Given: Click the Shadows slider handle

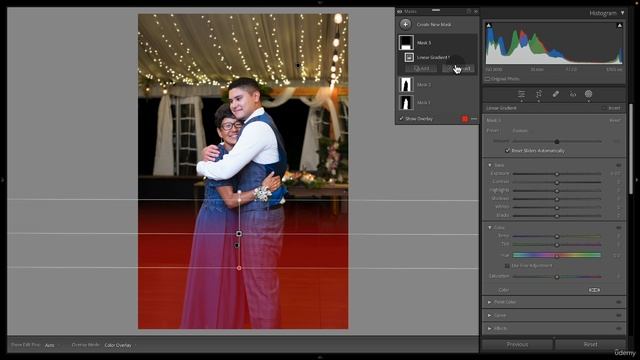Looking at the screenshot, I should (557, 199).
